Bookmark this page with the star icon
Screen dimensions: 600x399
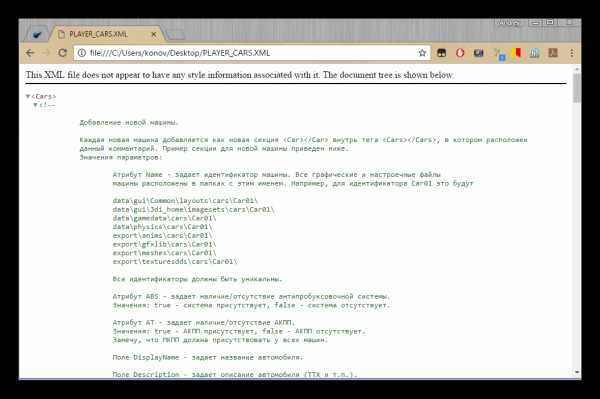(422, 53)
